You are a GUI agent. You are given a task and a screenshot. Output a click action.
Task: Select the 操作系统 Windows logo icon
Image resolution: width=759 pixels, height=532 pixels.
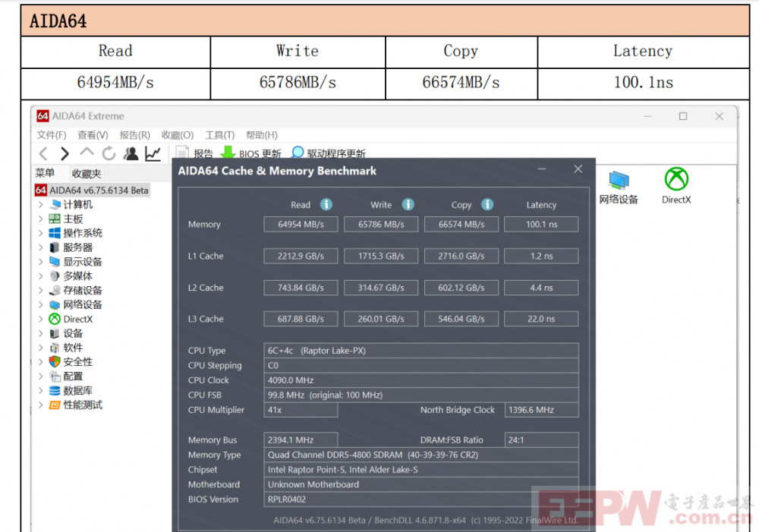point(55,233)
